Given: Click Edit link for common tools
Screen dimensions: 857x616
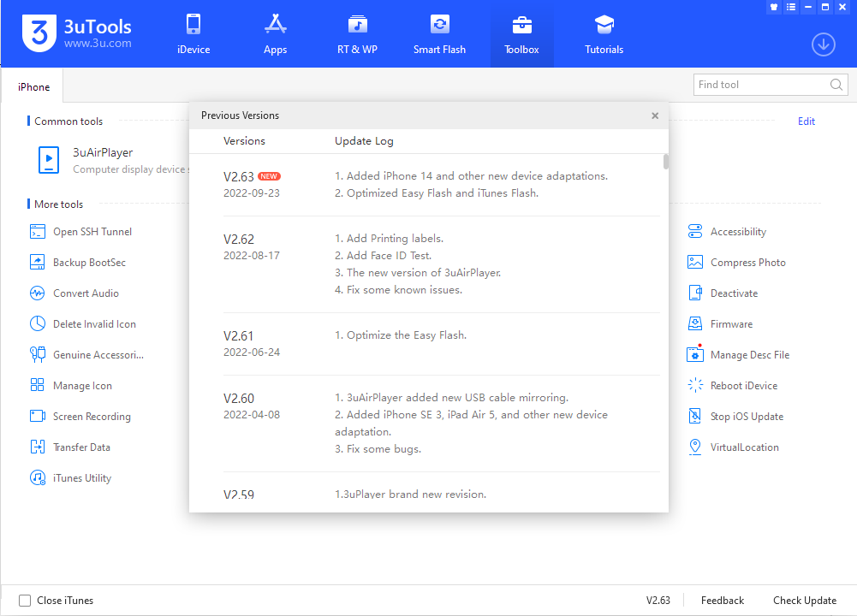Looking at the screenshot, I should 806,121.
